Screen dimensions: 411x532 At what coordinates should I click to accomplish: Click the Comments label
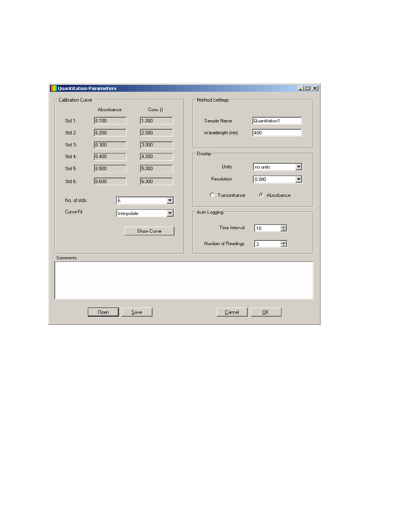pyautogui.click(x=67, y=258)
